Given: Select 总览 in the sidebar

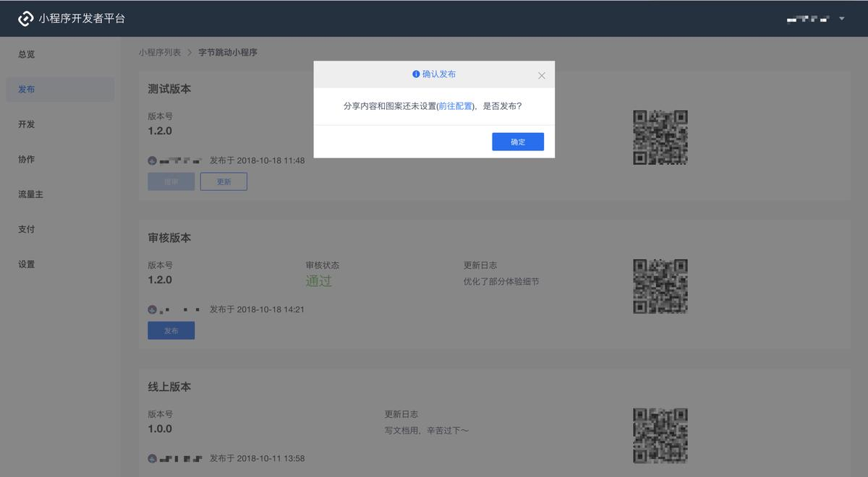Looking at the screenshot, I should click(x=27, y=53).
